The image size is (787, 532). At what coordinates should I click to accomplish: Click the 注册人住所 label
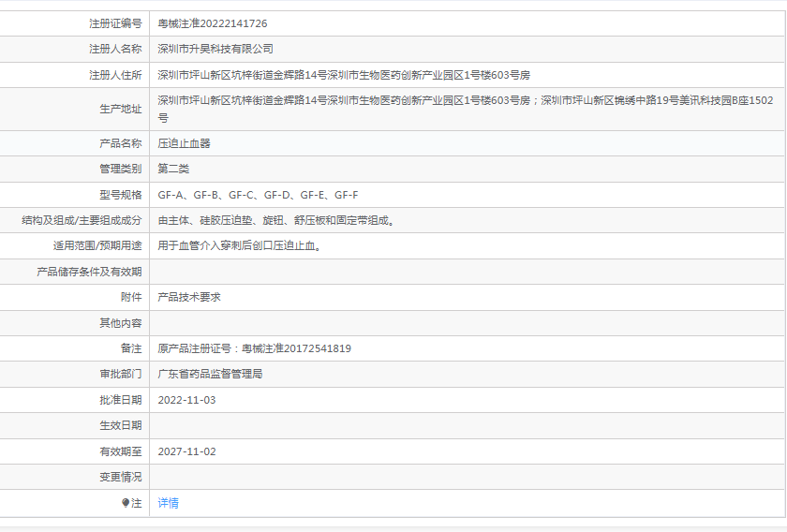tap(115, 75)
